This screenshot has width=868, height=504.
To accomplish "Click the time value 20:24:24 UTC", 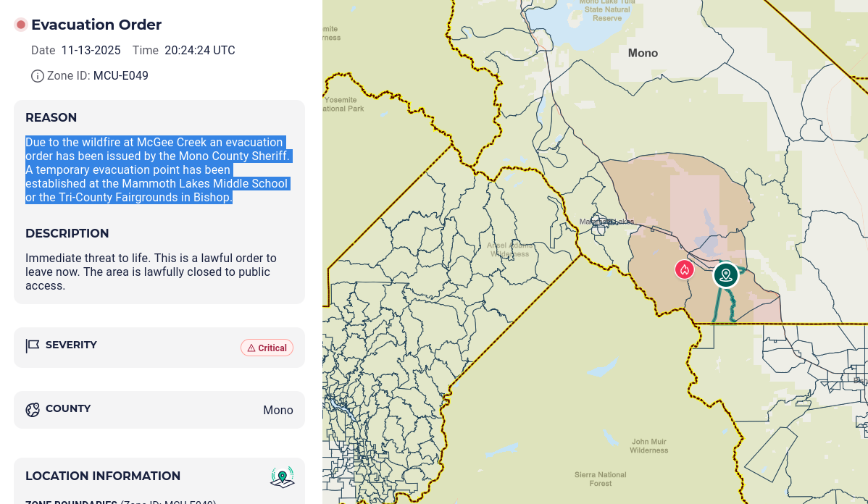I will pyautogui.click(x=200, y=51).
